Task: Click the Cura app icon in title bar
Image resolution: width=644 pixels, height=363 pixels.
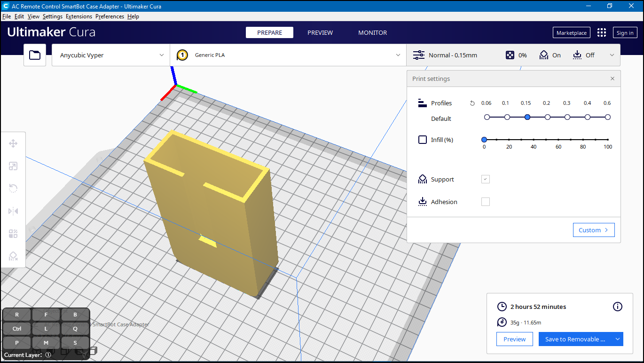Action: [x=6, y=6]
